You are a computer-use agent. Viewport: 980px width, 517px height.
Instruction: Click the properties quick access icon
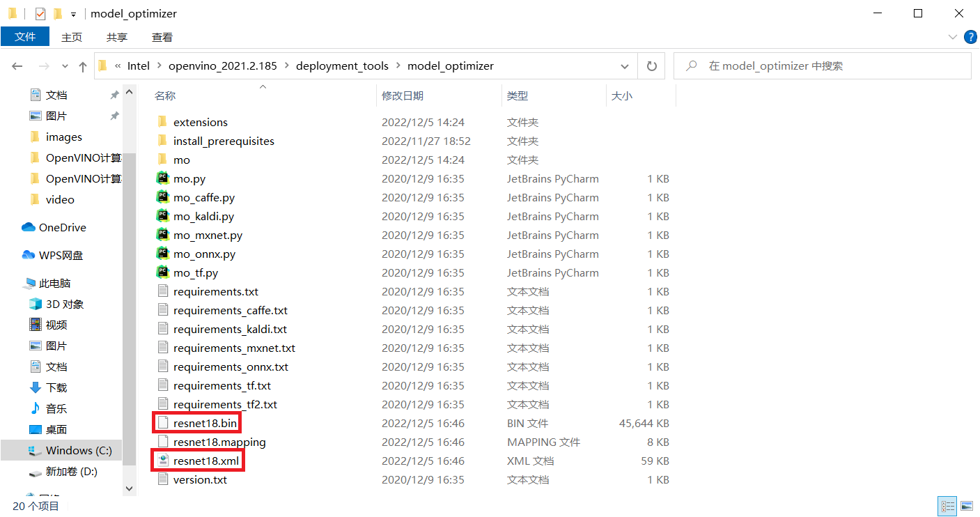(x=40, y=13)
